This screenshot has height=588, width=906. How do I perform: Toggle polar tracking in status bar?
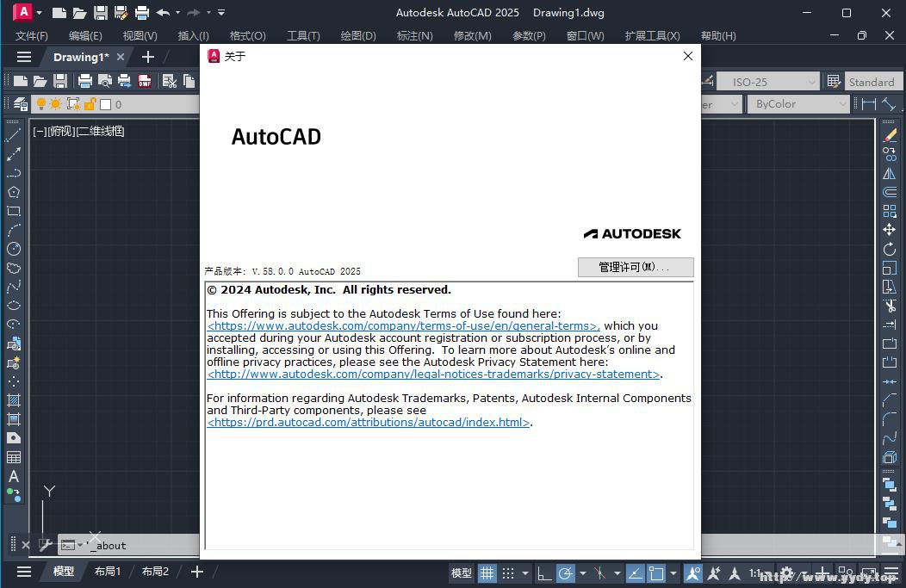click(x=565, y=573)
